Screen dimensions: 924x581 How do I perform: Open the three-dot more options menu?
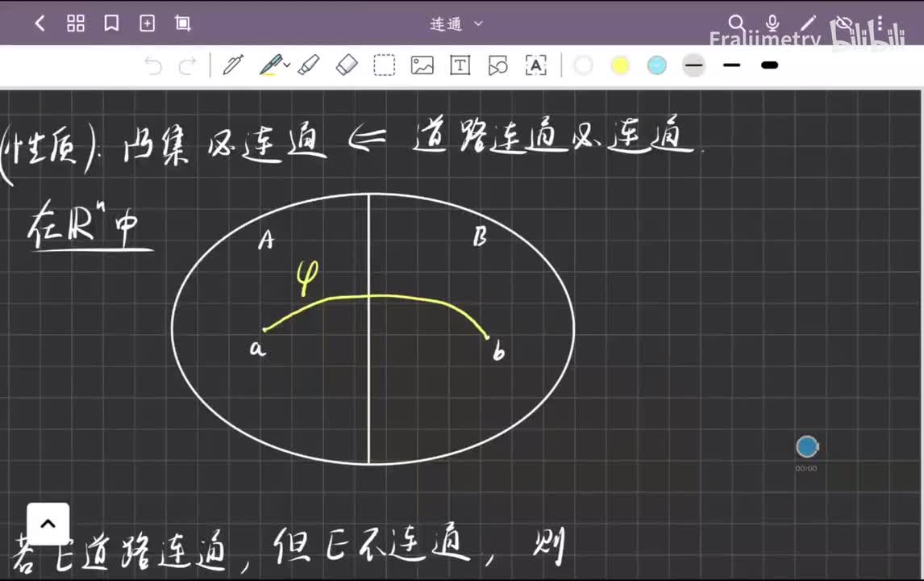click(x=880, y=23)
